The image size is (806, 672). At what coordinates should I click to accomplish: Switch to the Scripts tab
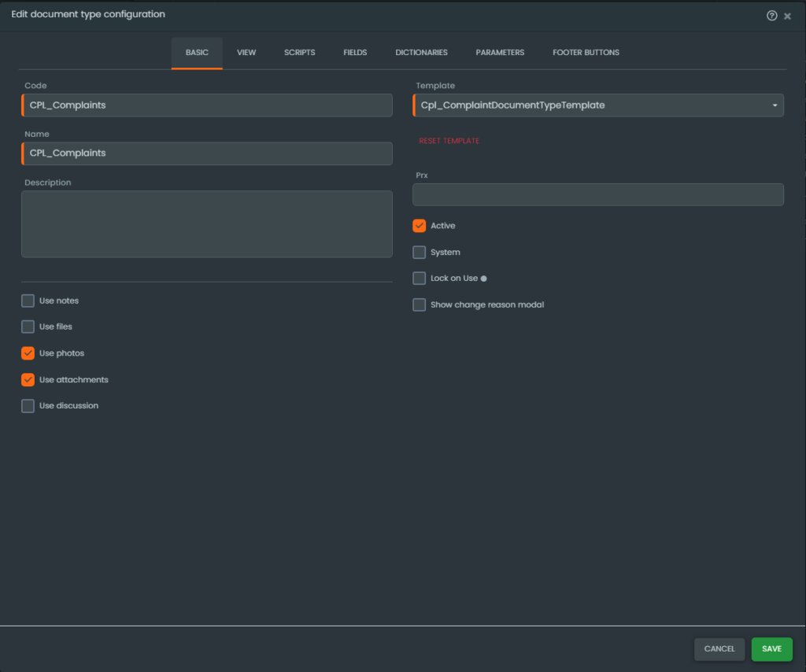[299, 53]
